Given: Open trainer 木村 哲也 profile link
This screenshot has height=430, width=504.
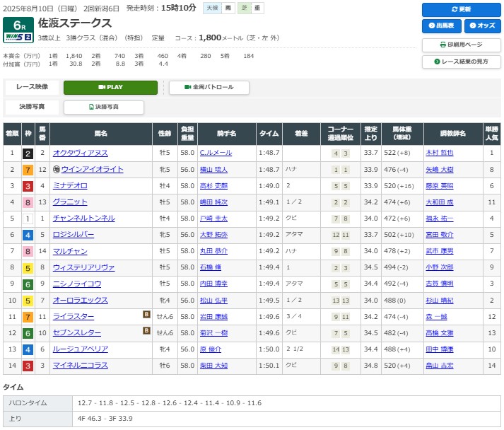Looking at the screenshot, I should point(440,153).
